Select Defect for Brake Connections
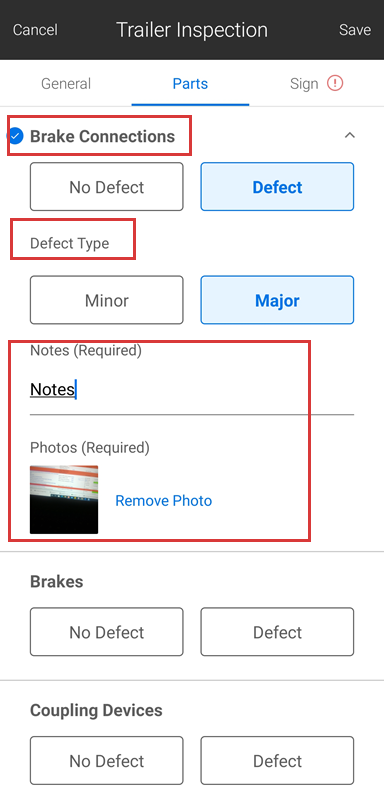Image resolution: width=385 pixels, height=802 pixels. click(277, 187)
